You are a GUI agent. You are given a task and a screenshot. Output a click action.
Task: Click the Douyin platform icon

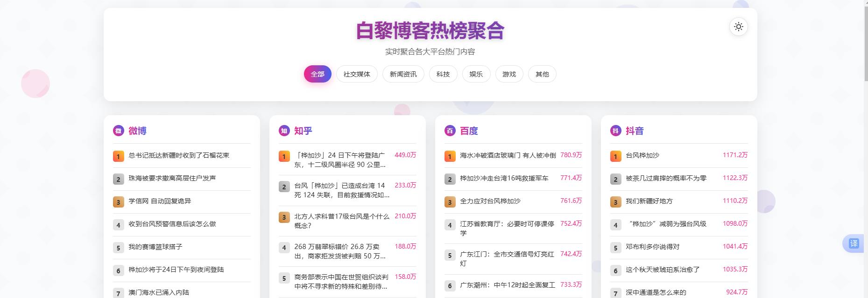pos(615,131)
